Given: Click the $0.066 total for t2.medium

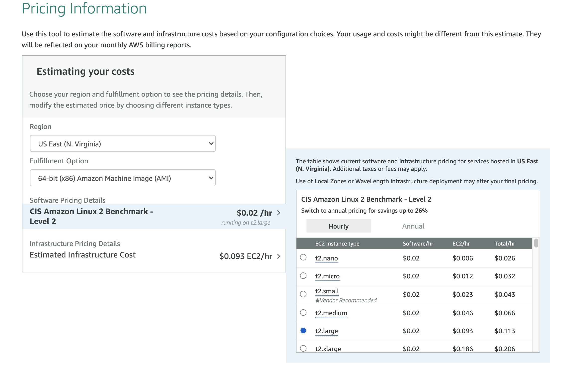Looking at the screenshot, I should coord(505,313).
